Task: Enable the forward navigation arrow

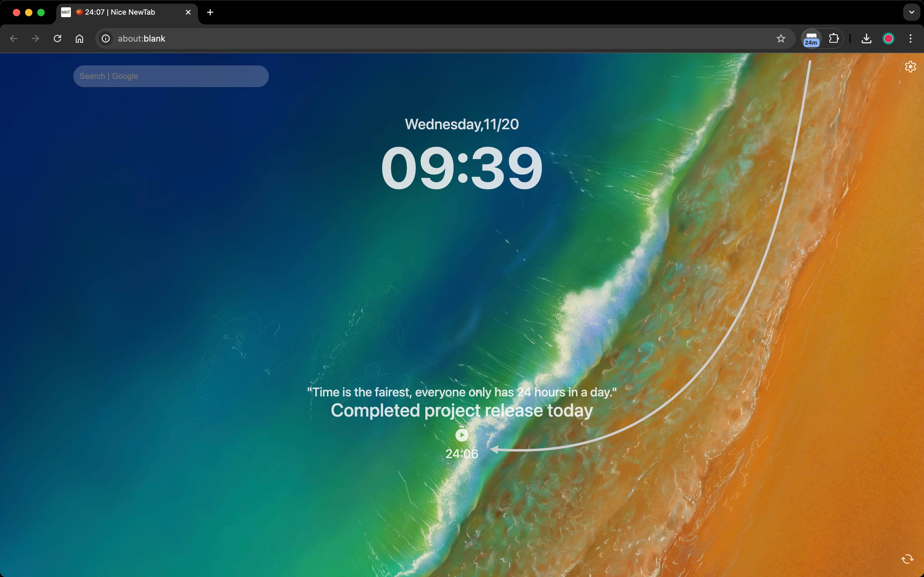Action: click(x=35, y=39)
